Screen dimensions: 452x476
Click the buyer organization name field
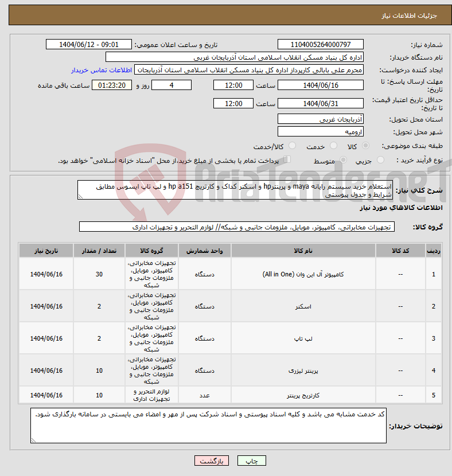(235, 57)
